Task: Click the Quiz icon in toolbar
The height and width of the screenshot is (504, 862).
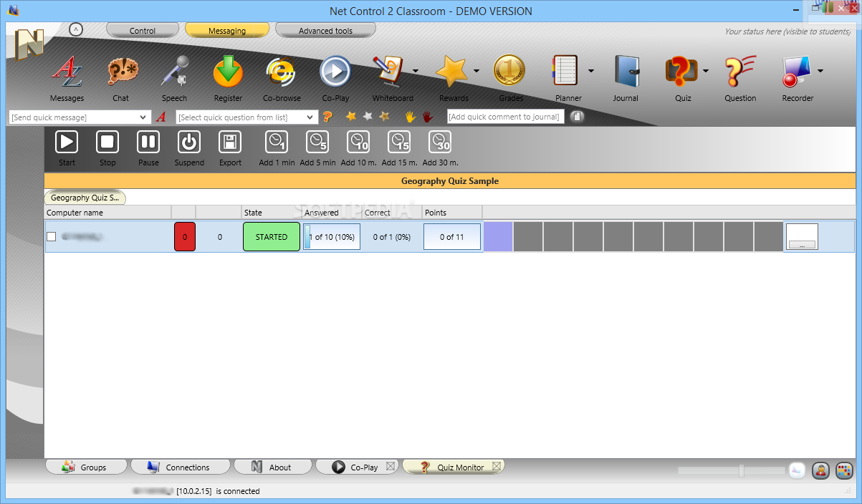Action: [681, 72]
